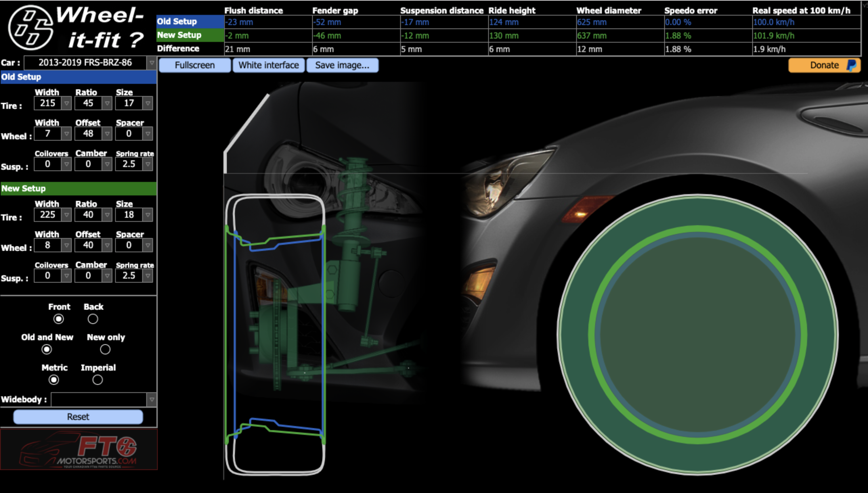This screenshot has height=493, width=868.
Task: Open old setup camber dropdown
Action: (x=107, y=164)
